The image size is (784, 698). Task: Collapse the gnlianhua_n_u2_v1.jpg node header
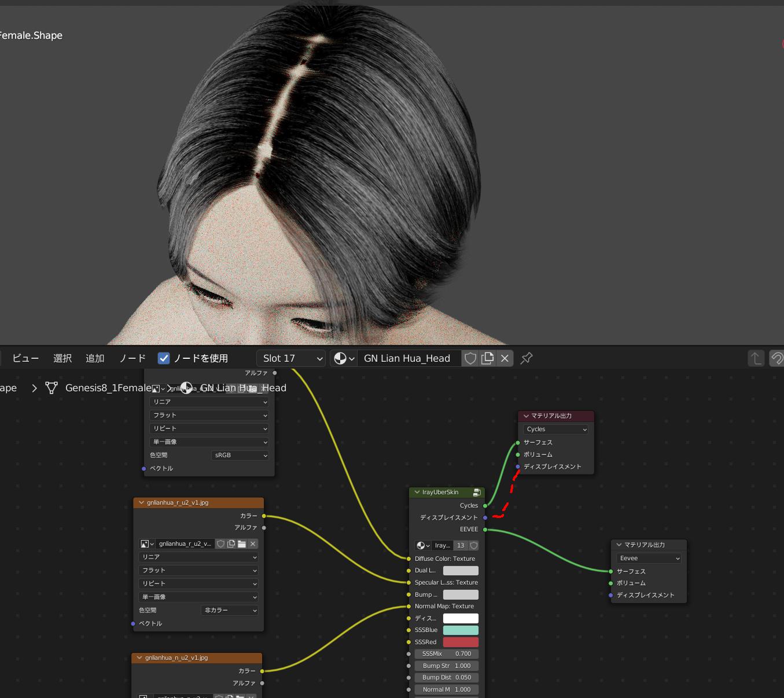[x=139, y=657]
